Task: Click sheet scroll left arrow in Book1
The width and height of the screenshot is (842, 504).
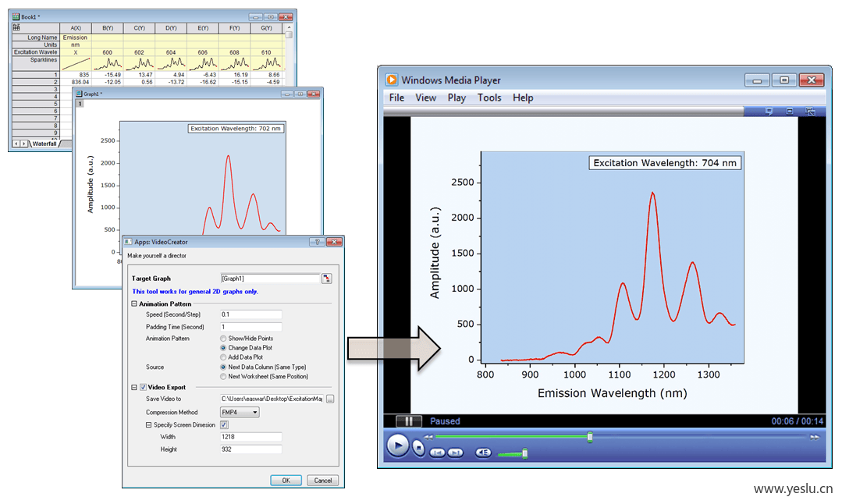Action: [x=16, y=144]
